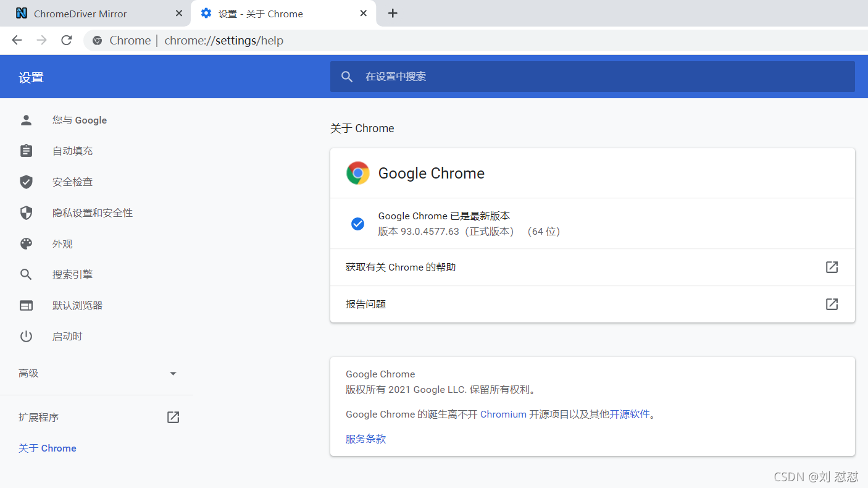Click Google Chrome 已是最新版本 text
Screen dimensions: 868x488
(x=444, y=216)
